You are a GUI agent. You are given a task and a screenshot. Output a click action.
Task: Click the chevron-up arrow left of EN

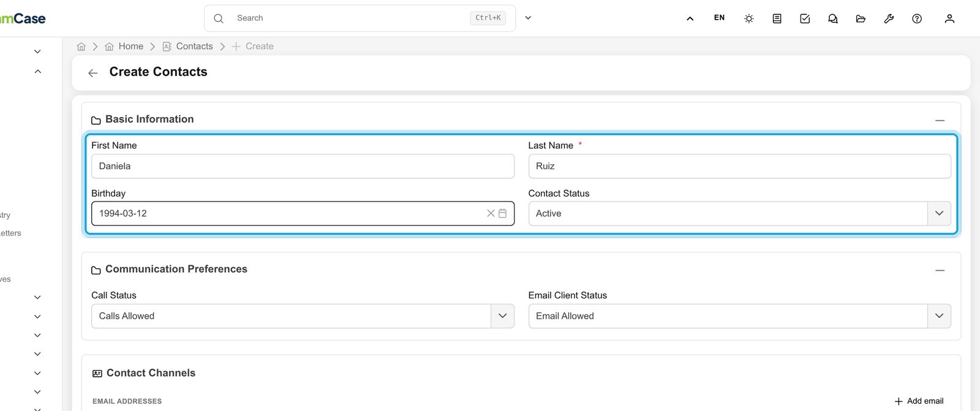coord(690,18)
